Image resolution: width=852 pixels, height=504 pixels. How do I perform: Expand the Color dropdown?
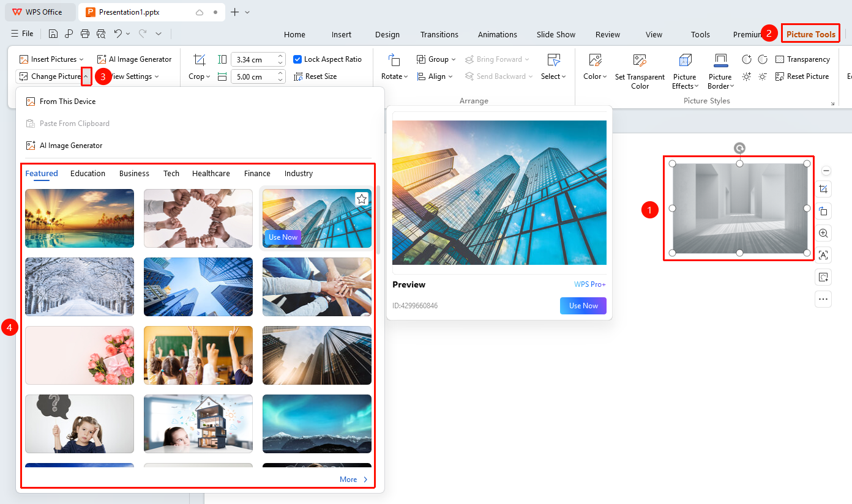pos(605,76)
